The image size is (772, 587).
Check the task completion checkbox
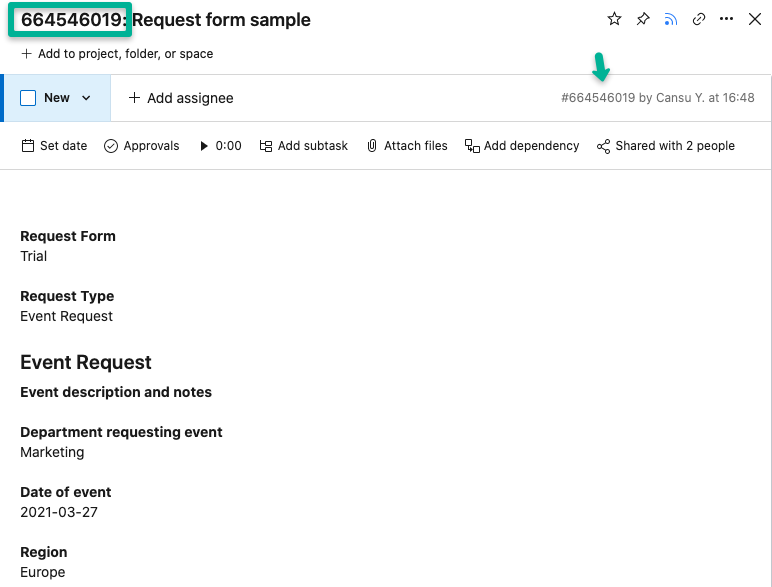[28, 98]
